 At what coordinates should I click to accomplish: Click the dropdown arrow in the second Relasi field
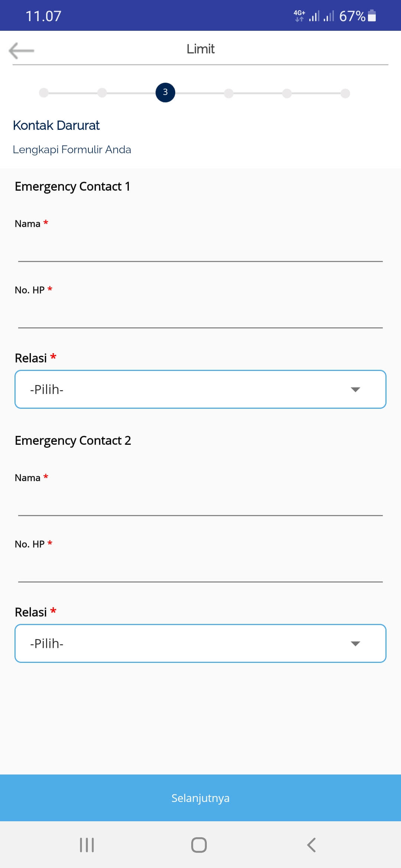355,644
